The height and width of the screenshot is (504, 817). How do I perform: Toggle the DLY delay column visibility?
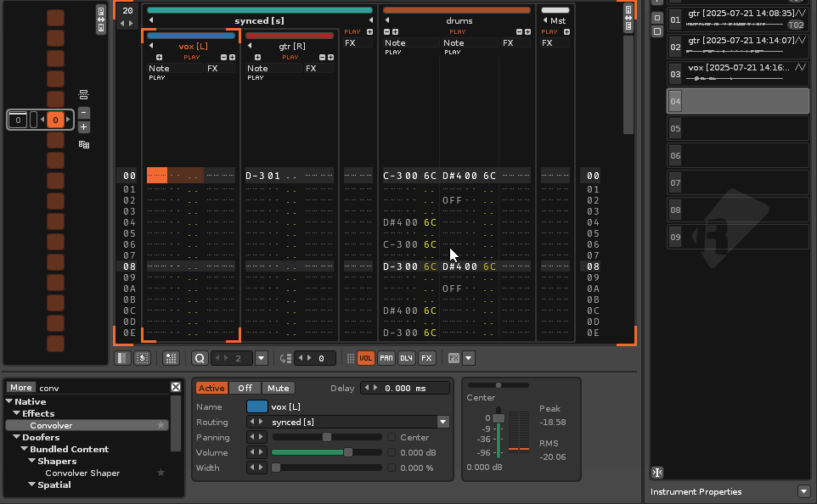tap(407, 358)
